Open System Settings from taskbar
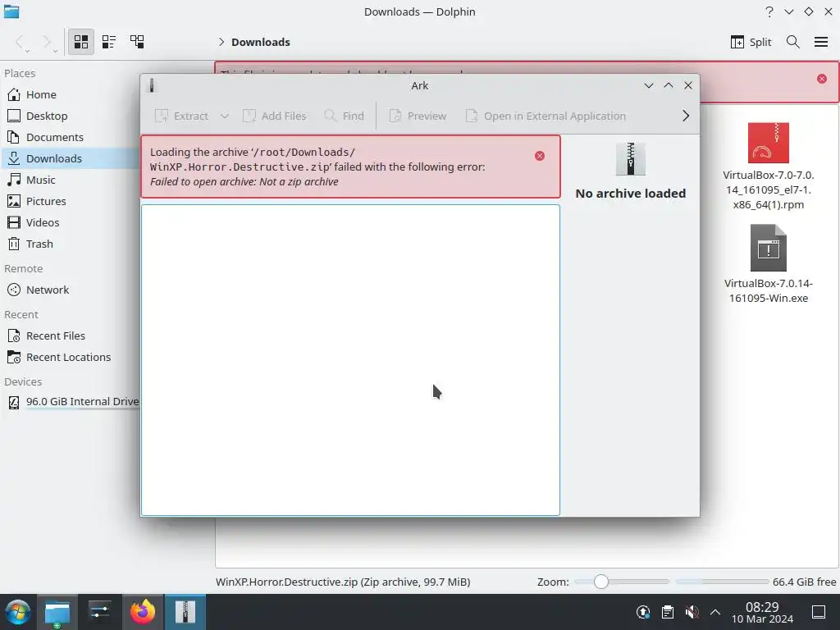 tap(99, 612)
